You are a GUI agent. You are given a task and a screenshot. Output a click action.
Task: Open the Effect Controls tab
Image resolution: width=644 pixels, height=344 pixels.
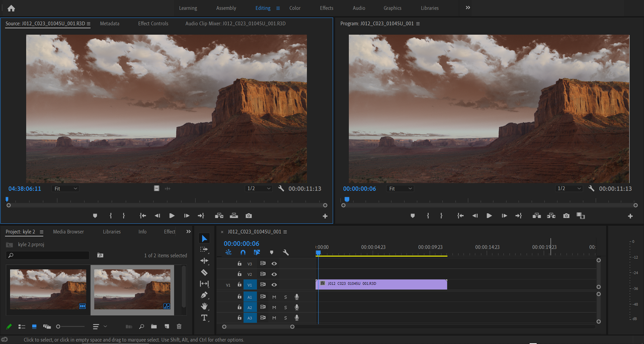click(x=153, y=24)
